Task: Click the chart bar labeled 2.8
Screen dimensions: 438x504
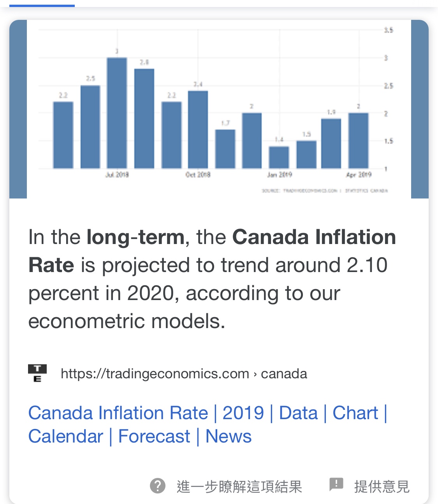Action: click(x=144, y=118)
